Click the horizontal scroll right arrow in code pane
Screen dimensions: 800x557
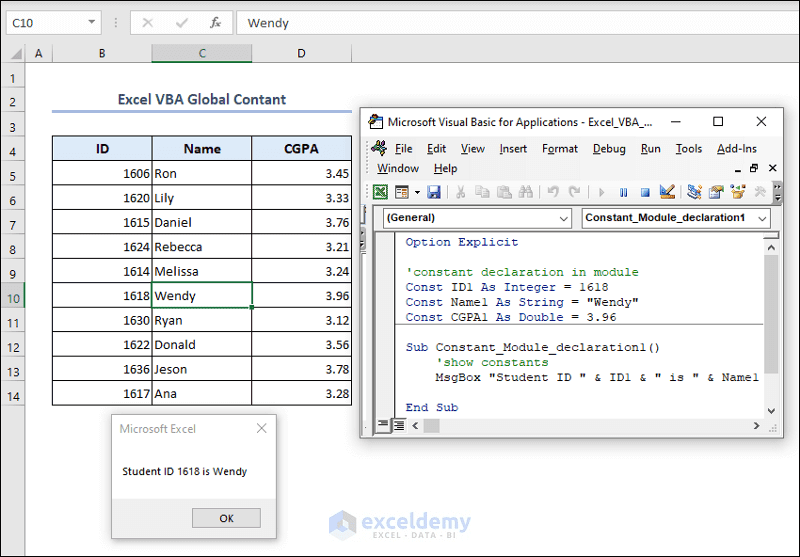(756, 425)
